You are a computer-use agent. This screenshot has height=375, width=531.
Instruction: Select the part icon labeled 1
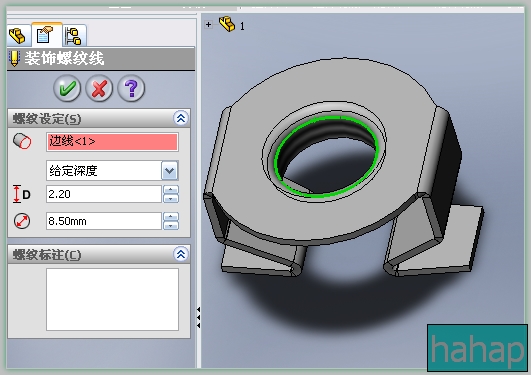pos(227,24)
